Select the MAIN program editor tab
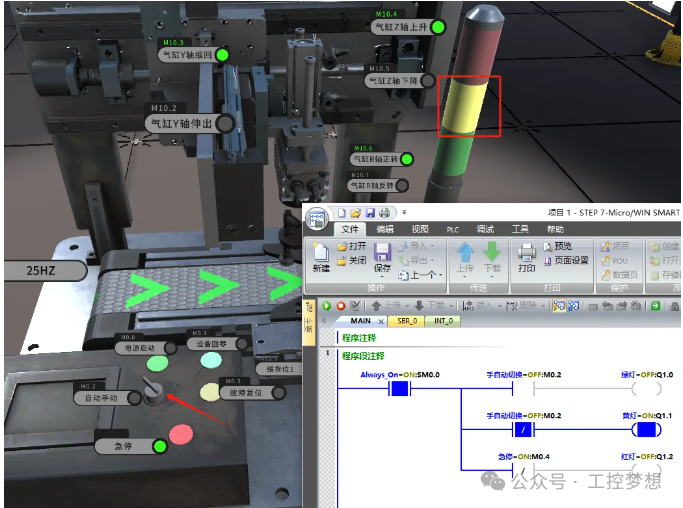Screen dimensions: 683x508 coord(360,321)
